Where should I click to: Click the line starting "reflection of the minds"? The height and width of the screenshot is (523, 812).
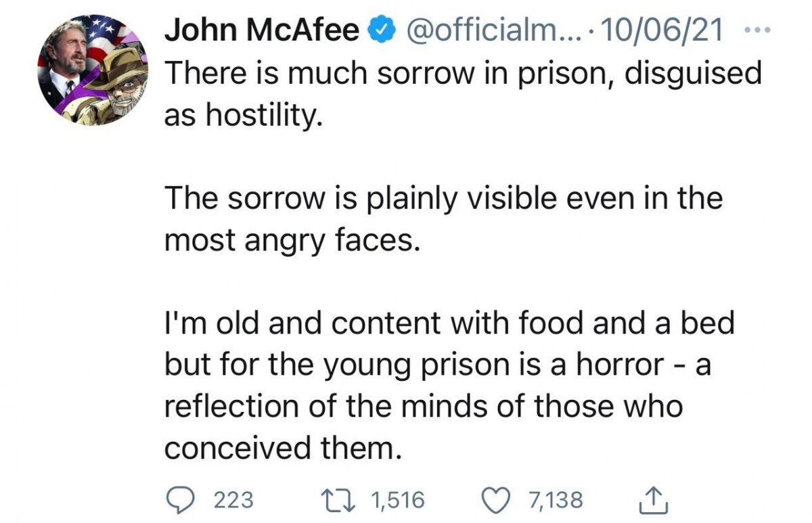point(424,407)
